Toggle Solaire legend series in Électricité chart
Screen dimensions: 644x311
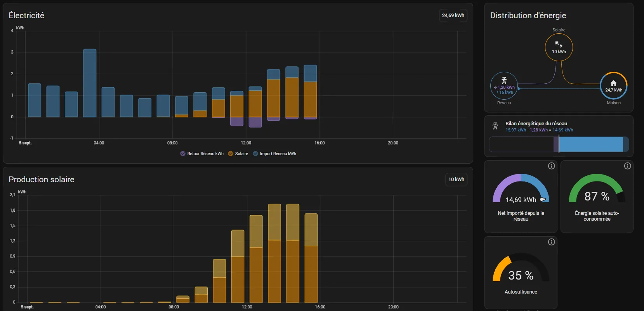click(238, 154)
